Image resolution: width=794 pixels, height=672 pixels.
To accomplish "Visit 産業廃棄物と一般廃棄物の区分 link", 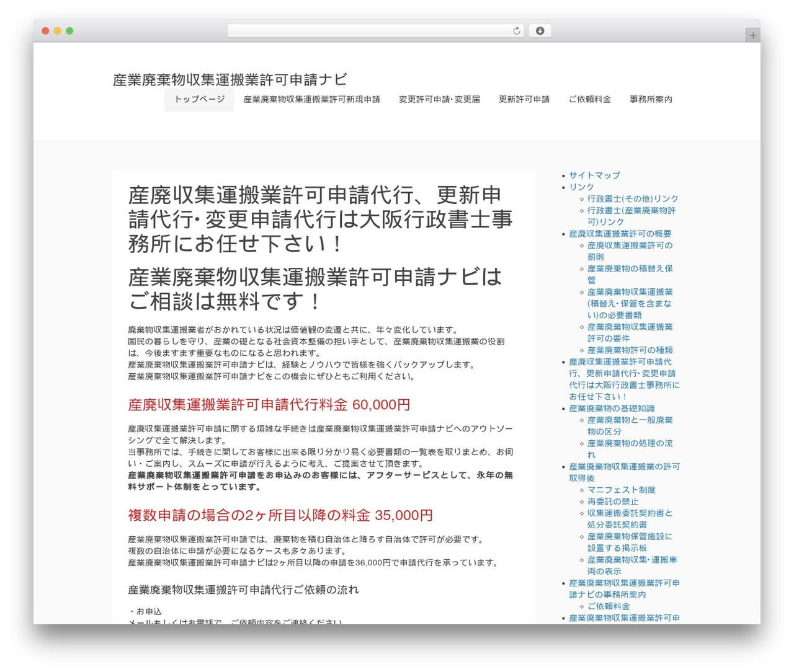I will tap(630, 426).
